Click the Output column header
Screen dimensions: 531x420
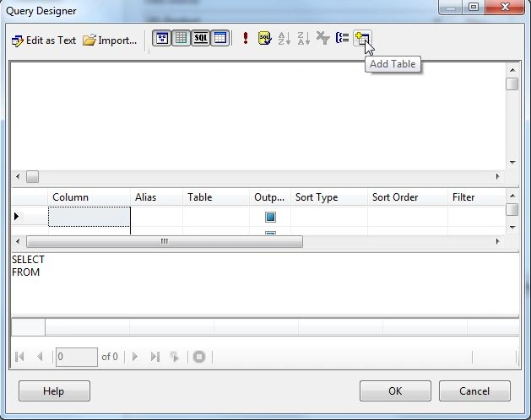pyautogui.click(x=270, y=197)
